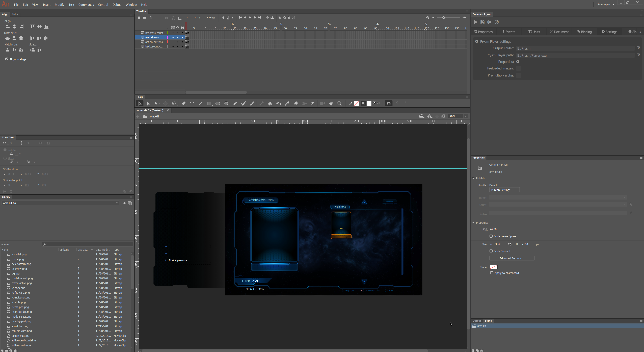644x352 pixels.
Task: Select the Text tool
Action: (x=192, y=103)
